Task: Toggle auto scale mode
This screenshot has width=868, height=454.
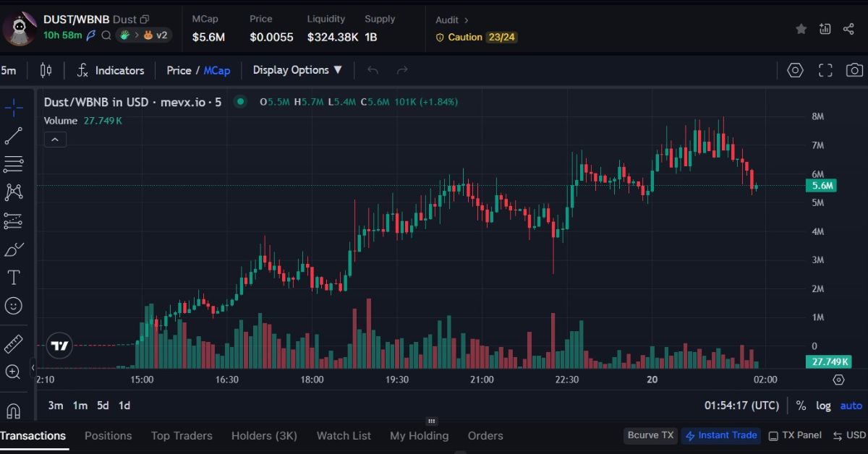Action: (x=851, y=406)
